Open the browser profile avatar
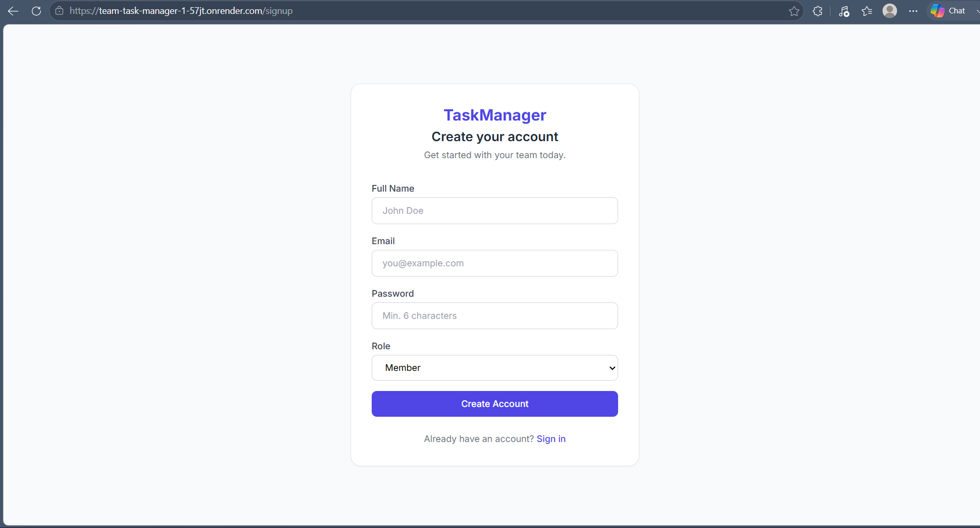The height and width of the screenshot is (528, 980). 890,11
